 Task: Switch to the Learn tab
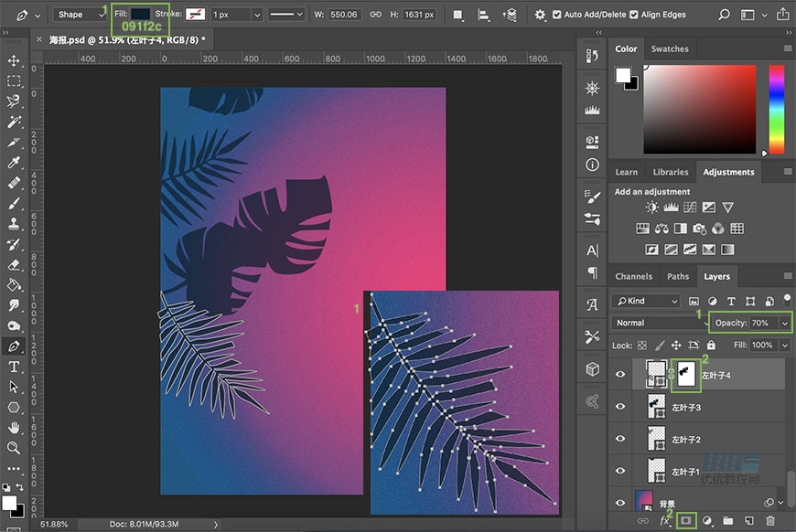click(627, 172)
